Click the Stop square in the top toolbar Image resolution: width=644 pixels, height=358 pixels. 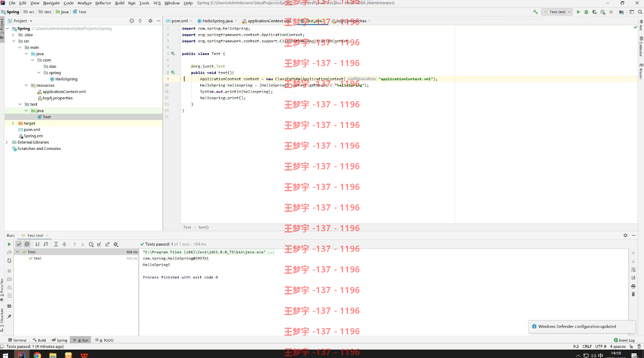(x=611, y=12)
